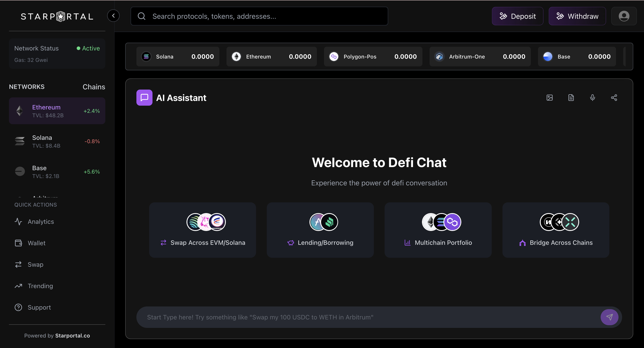Open Analytics from Quick Actions
Viewport: 644px width, 348px height.
point(57,222)
